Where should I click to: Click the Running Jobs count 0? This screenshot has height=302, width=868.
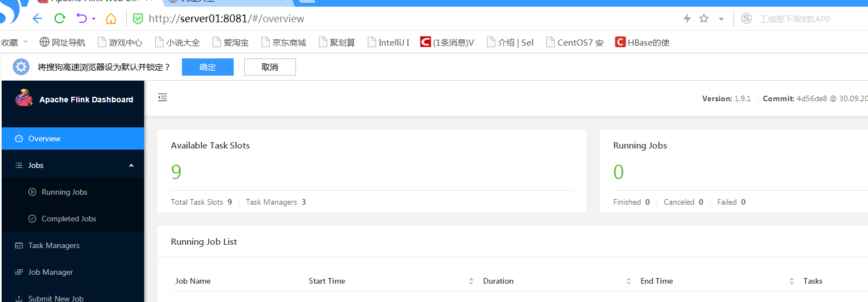618,172
